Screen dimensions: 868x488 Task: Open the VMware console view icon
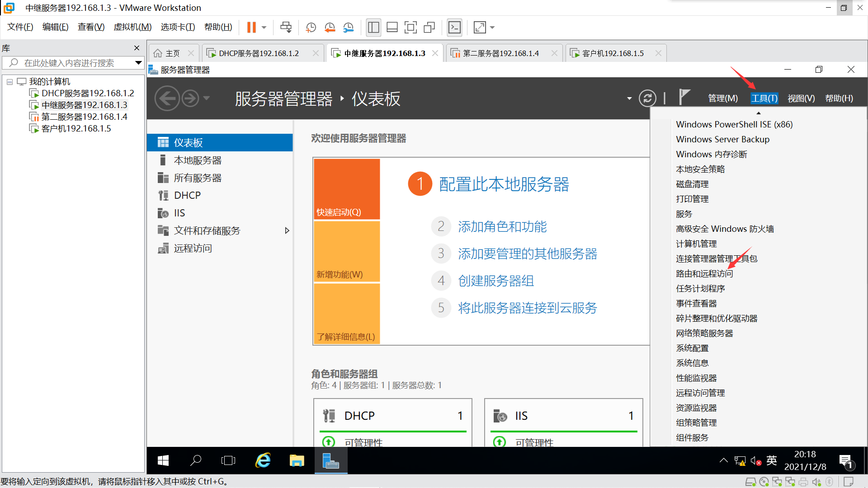[x=454, y=28]
